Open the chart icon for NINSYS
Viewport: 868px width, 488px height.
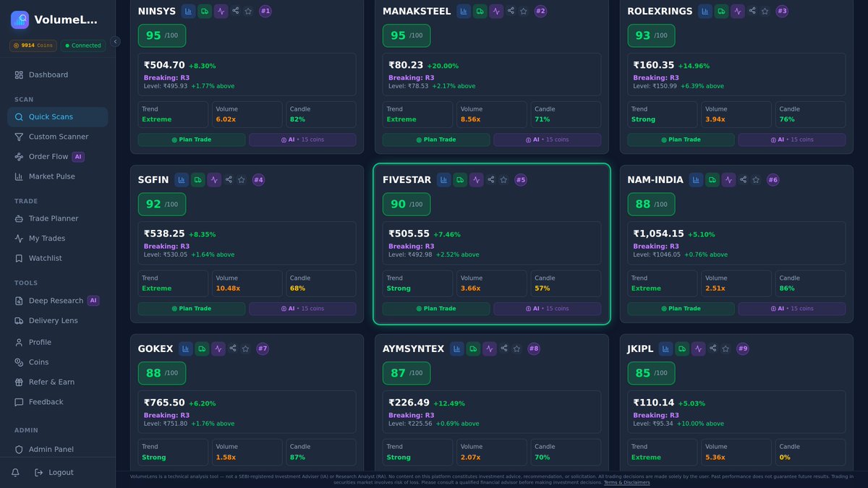[x=188, y=11]
